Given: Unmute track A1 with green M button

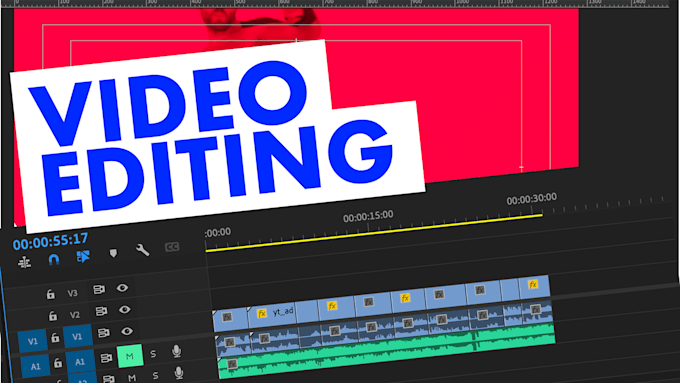Looking at the screenshot, I should (130, 356).
